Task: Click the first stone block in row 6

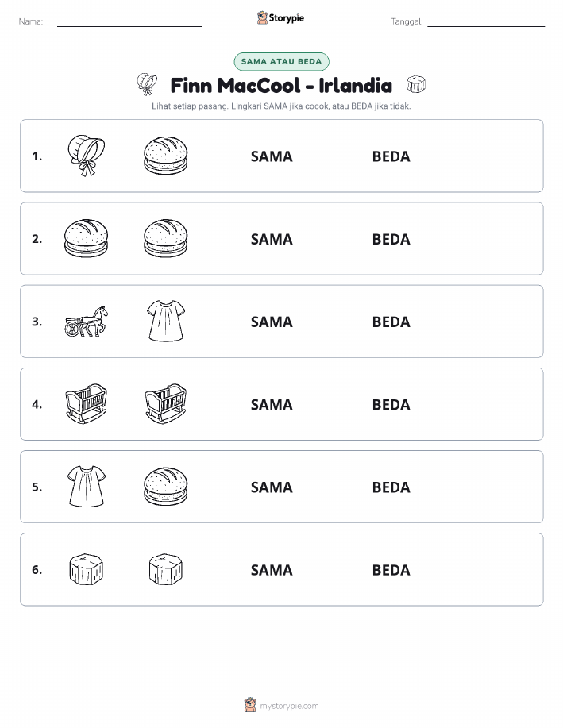Action: coord(87,569)
